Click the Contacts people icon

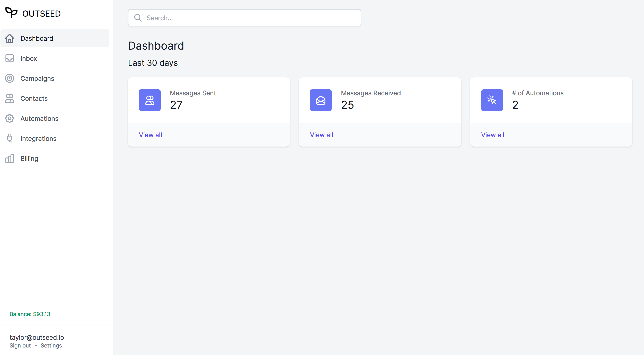(10, 99)
